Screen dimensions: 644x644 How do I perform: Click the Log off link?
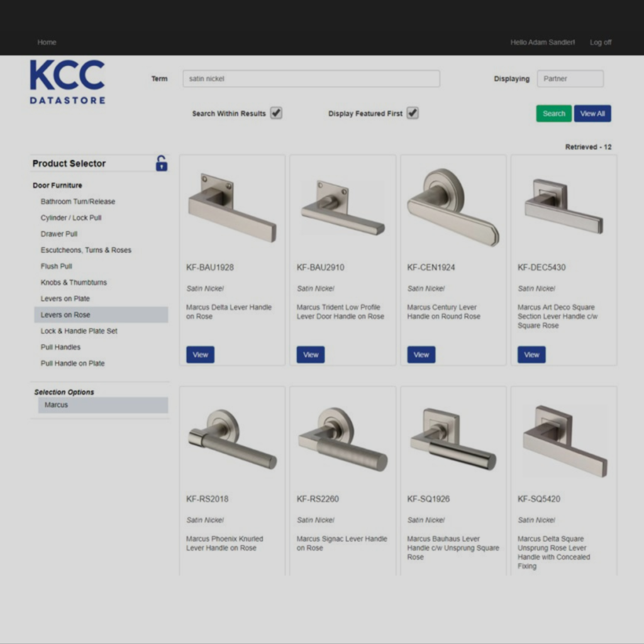pos(601,42)
